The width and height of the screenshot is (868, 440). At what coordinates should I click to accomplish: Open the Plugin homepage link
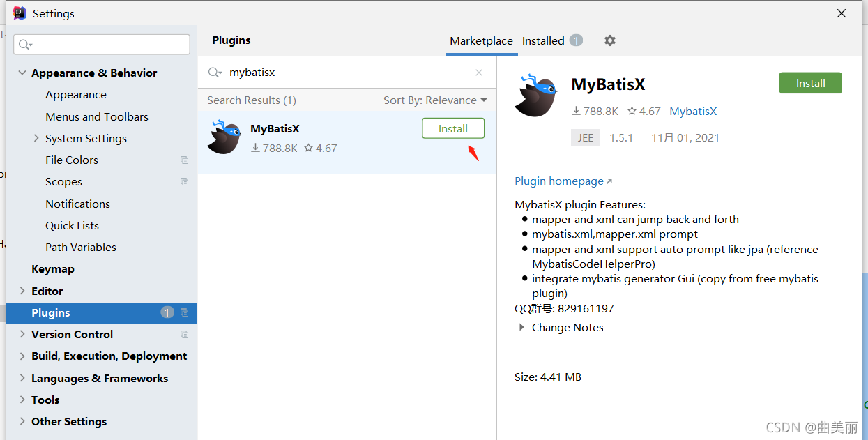[559, 181]
